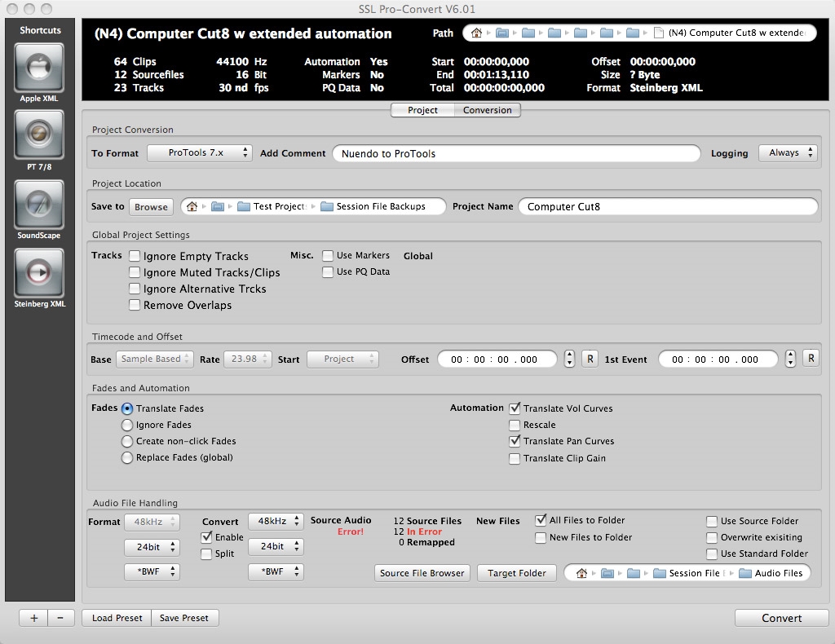Open the Base Sample Based dropdown
The image size is (835, 644).
click(155, 359)
